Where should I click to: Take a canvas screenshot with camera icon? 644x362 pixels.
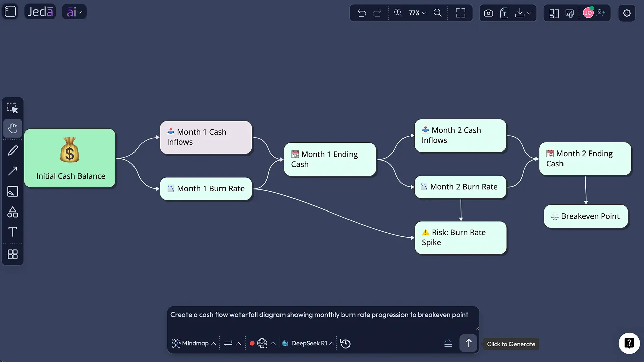488,13
